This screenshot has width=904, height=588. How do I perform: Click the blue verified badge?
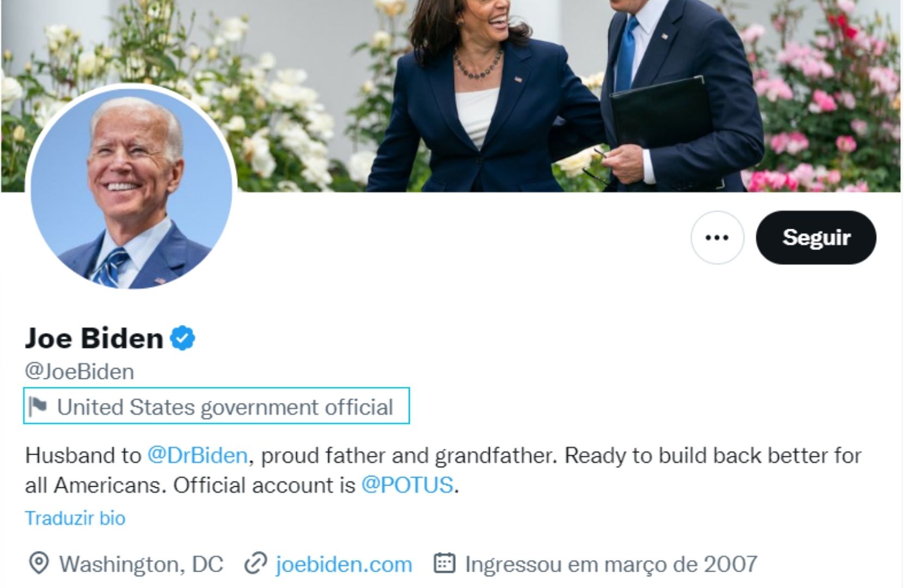(x=182, y=338)
